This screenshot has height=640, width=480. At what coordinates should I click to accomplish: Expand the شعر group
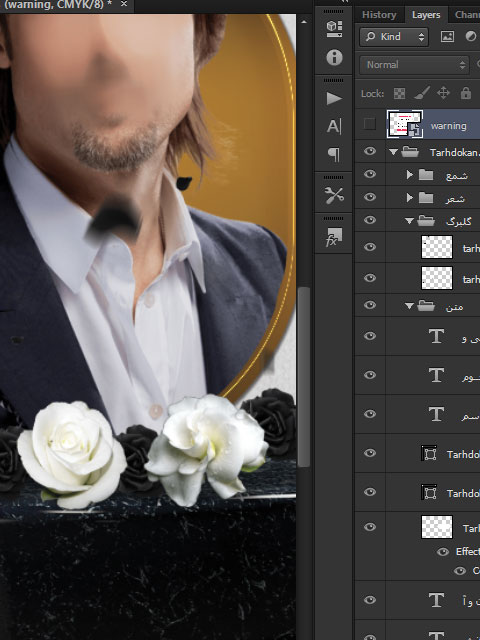click(409, 198)
